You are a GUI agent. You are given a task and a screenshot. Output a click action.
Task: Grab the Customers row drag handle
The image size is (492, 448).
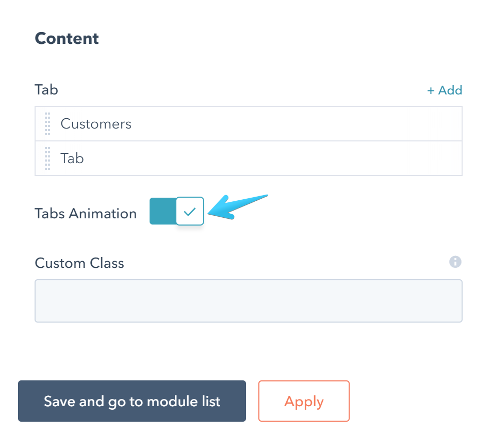click(47, 124)
